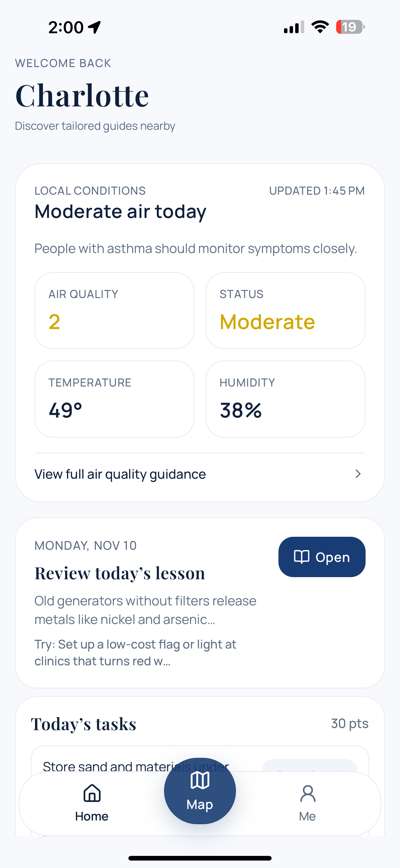This screenshot has width=400, height=868.
Task: Open View full air quality guidance
Action: click(x=120, y=474)
